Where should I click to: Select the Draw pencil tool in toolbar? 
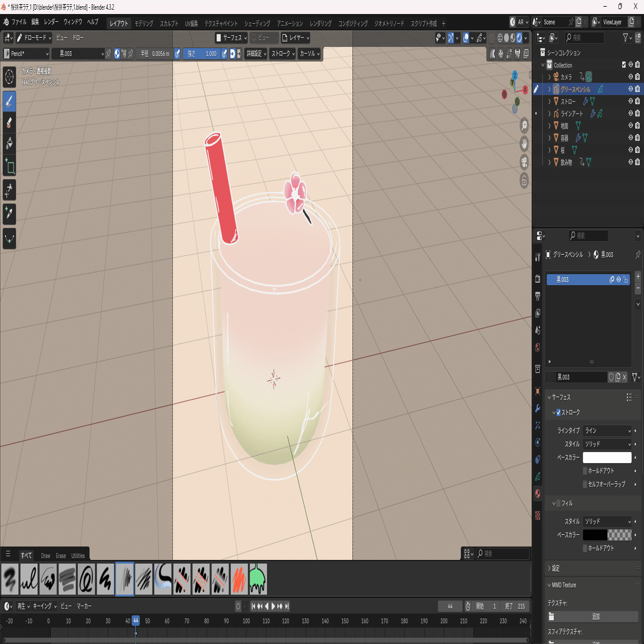[x=10, y=101]
